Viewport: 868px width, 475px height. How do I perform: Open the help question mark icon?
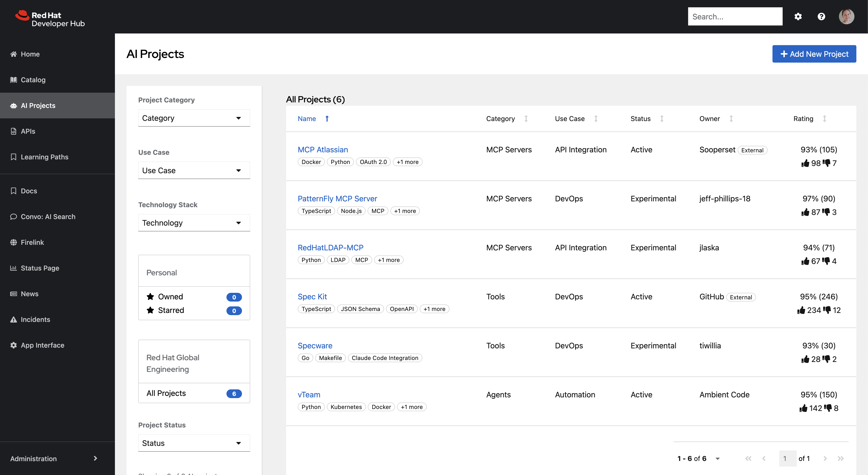pos(821,16)
